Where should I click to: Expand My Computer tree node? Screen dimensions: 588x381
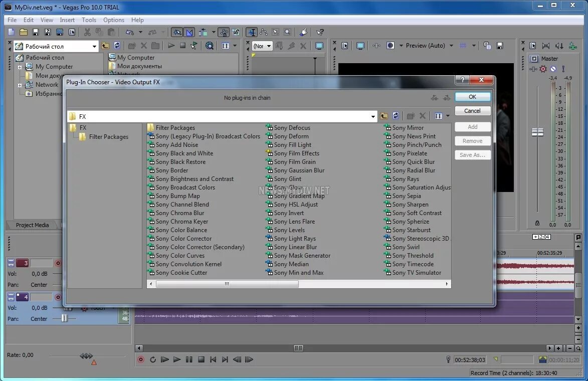coord(20,67)
